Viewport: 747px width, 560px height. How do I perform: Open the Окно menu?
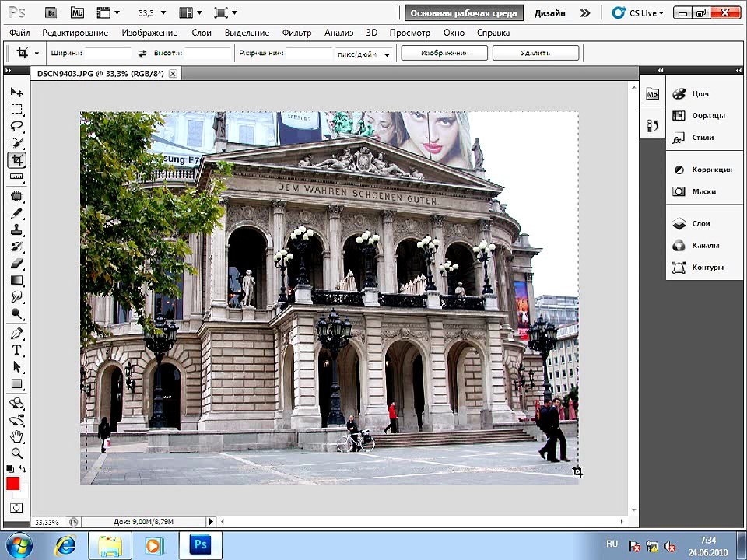coord(454,33)
